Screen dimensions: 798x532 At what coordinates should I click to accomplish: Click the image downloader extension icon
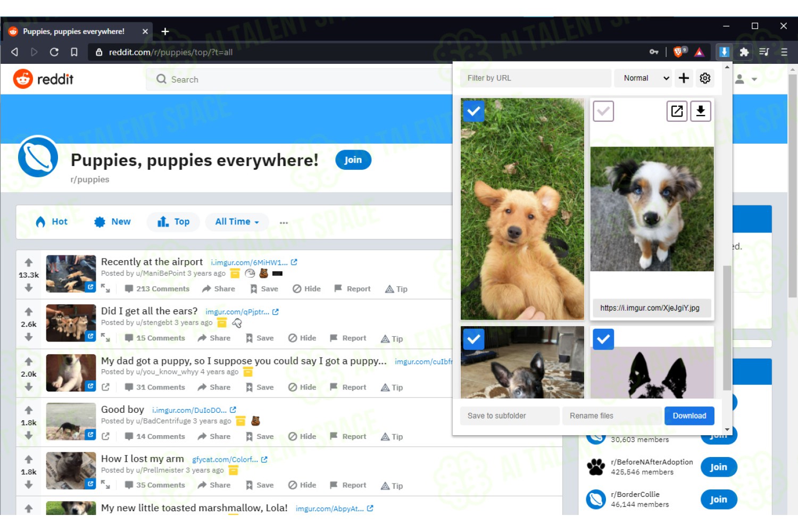click(x=724, y=52)
